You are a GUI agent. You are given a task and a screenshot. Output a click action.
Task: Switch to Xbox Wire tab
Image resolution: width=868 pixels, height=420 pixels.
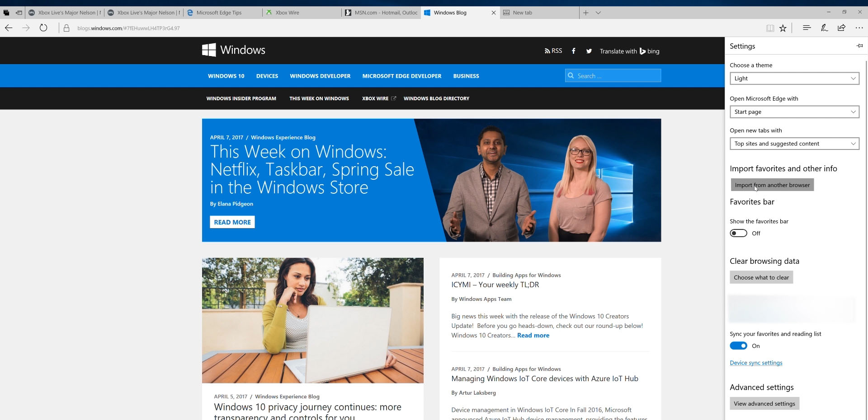coord(302,13)
